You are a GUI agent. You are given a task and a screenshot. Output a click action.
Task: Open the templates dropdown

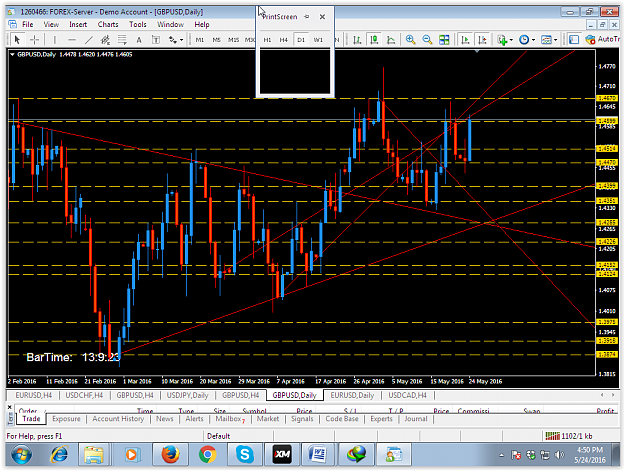pos(549,39)
